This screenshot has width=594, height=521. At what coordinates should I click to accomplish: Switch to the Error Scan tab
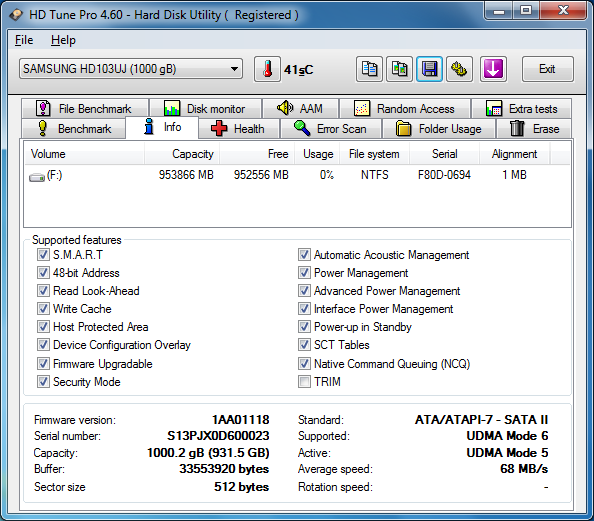click(331, 129)
